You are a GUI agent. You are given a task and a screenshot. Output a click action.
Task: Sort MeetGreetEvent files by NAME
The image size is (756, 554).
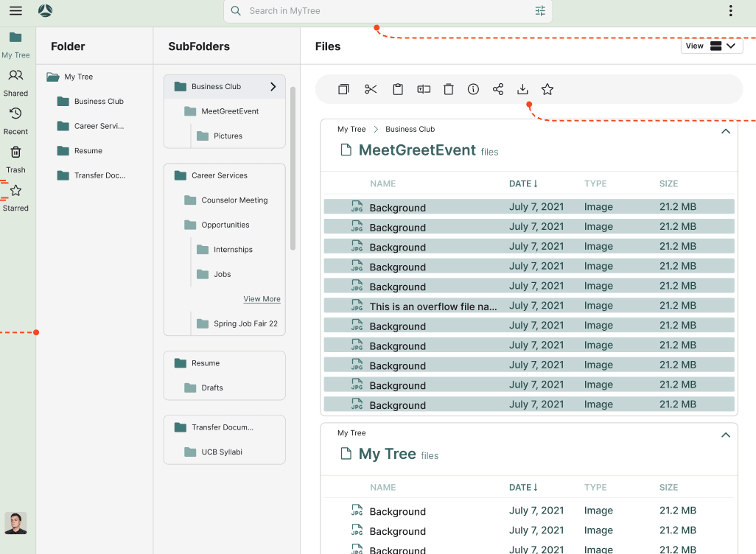point(383,183)
